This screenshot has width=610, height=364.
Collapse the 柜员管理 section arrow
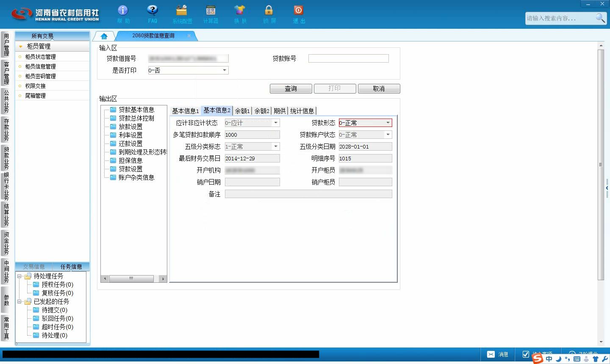point(20,47)
